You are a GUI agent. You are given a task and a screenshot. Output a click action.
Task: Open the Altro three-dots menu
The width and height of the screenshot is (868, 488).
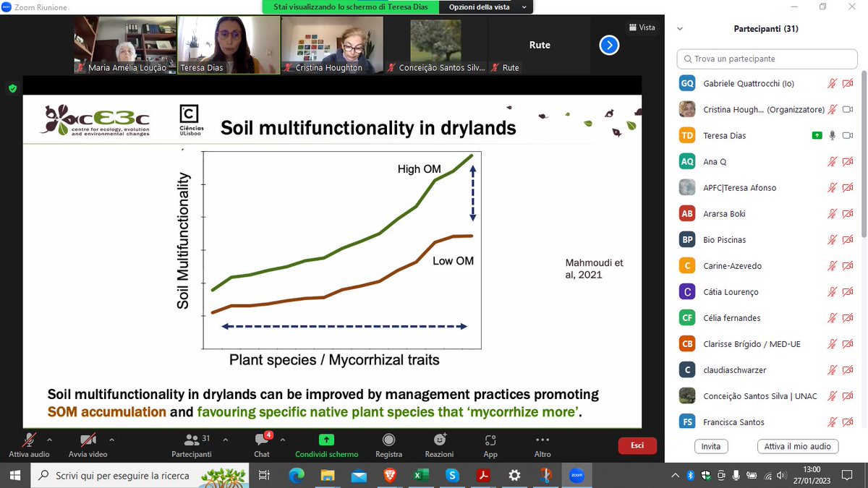(542, 444)
